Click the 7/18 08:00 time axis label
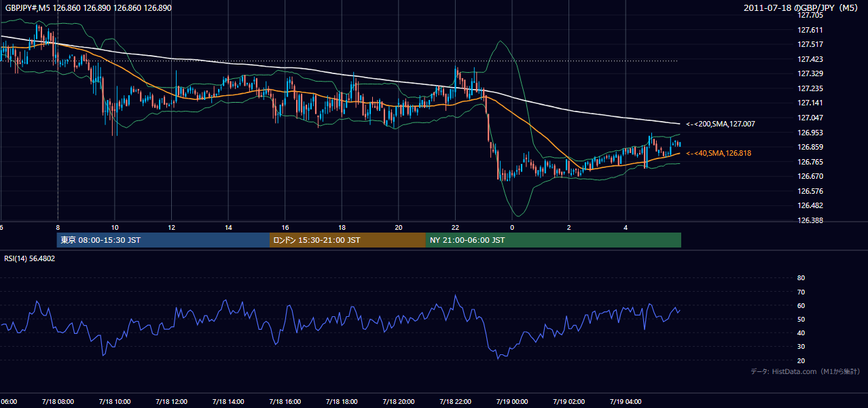 click(x=58, y=402)
